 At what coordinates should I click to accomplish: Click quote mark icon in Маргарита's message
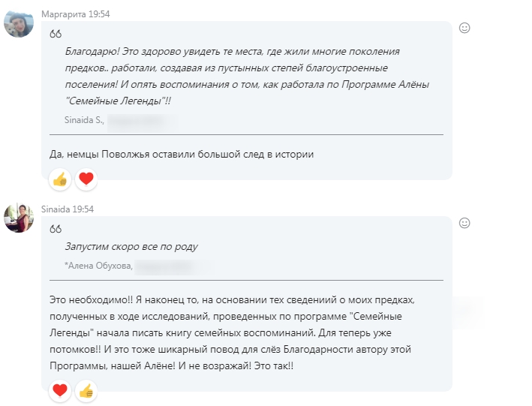pos(56,34)
